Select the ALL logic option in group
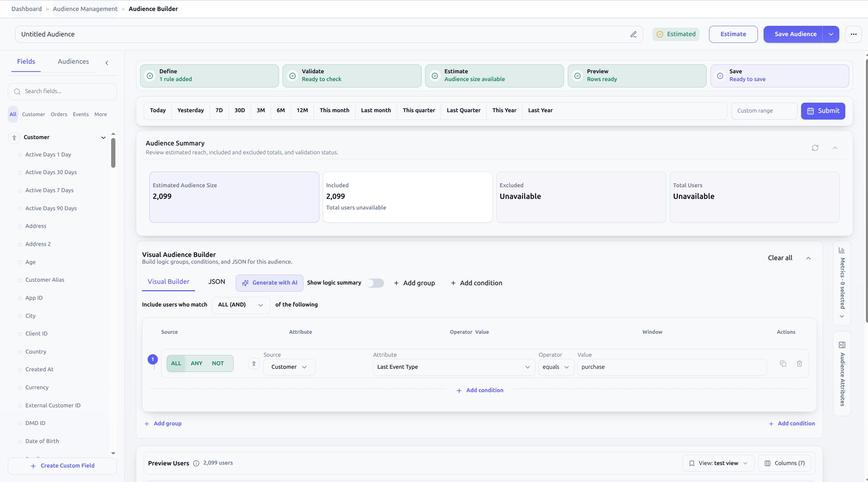868x482 pixels. point(176,363)
